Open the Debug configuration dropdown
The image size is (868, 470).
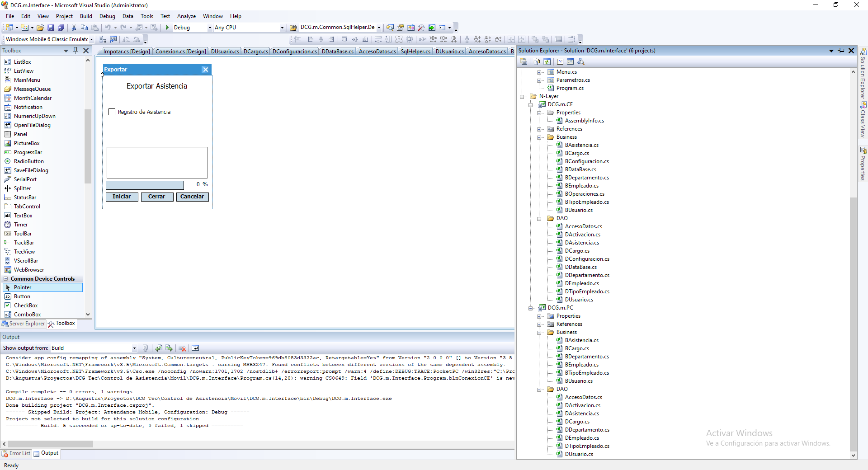point(210,28)
